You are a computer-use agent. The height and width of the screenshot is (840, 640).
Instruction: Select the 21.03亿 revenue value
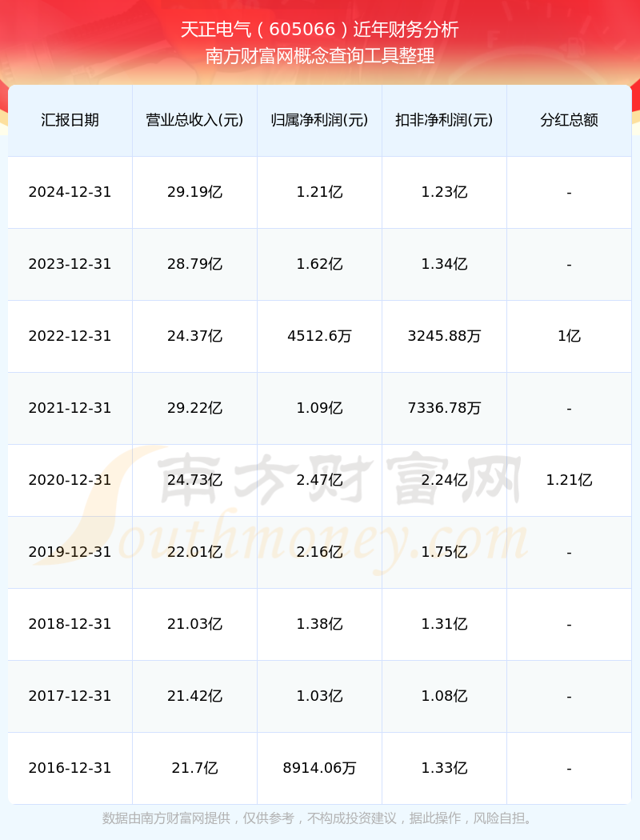194,624
